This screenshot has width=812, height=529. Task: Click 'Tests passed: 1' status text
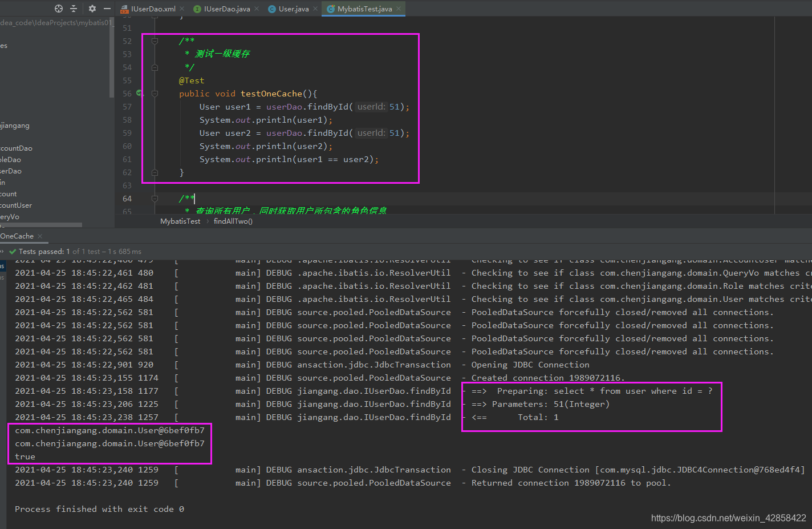coord(44,252)
